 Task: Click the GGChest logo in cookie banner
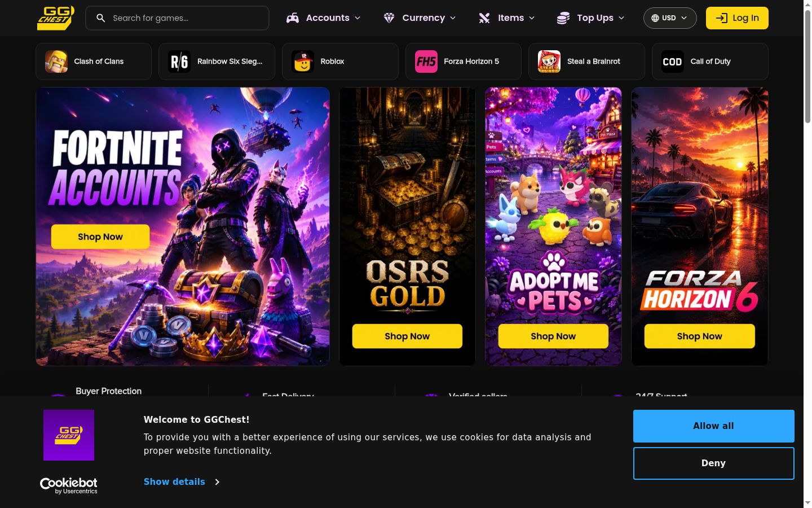69,435
